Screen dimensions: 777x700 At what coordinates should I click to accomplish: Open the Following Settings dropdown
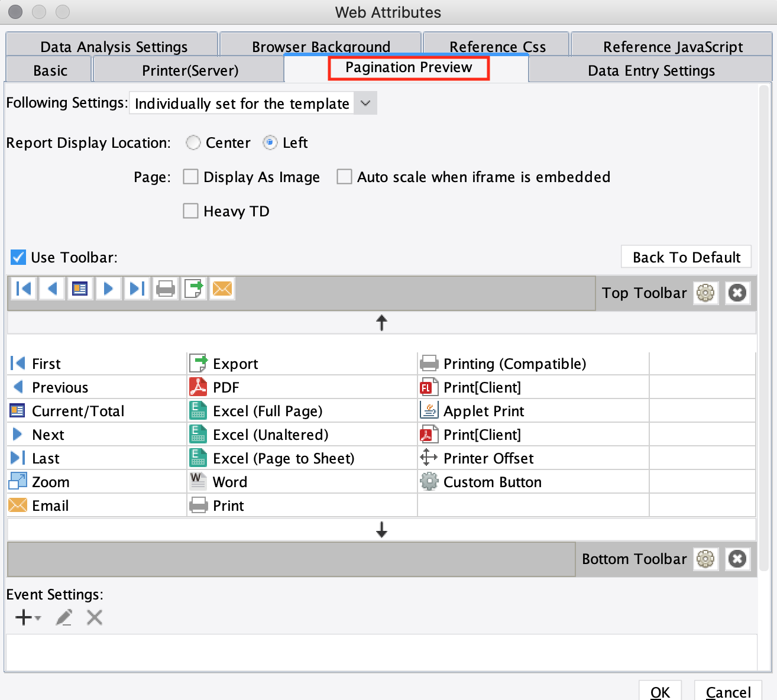365,103
